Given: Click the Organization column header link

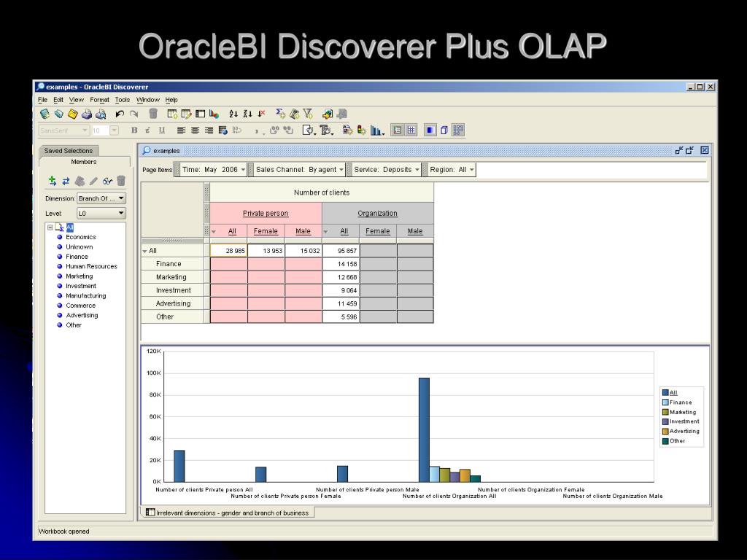Looking at the screenshot, I should click(377, 214).
